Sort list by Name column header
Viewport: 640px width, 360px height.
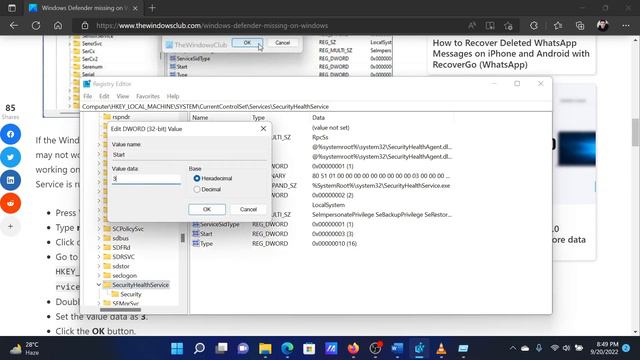point(200,118)
